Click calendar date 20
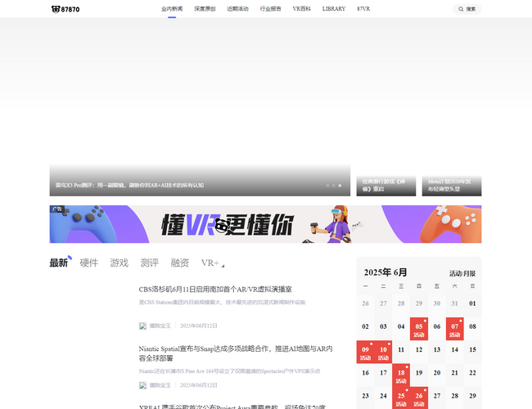Viewport: 532px width, 409px height. [x=437, y=373]
